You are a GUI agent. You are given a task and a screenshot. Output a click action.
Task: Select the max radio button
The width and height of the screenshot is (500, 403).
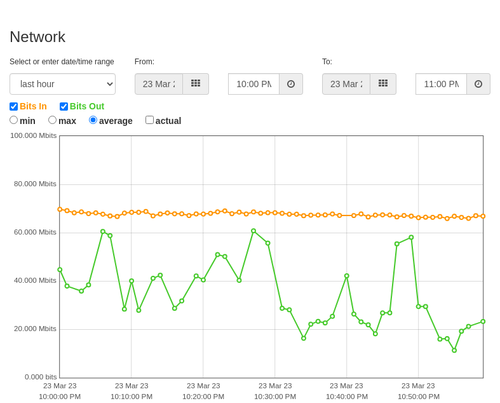click(x=52, y=120)
